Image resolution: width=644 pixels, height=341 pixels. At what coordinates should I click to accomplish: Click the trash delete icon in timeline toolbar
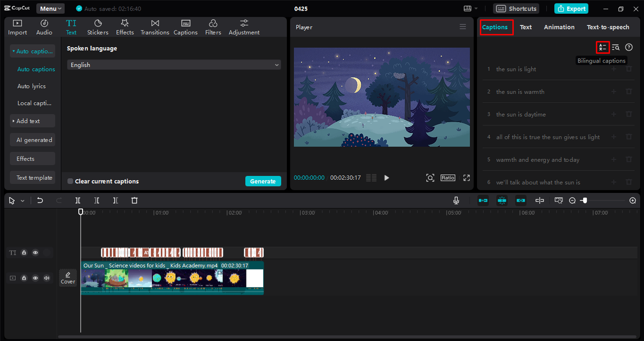134,200
